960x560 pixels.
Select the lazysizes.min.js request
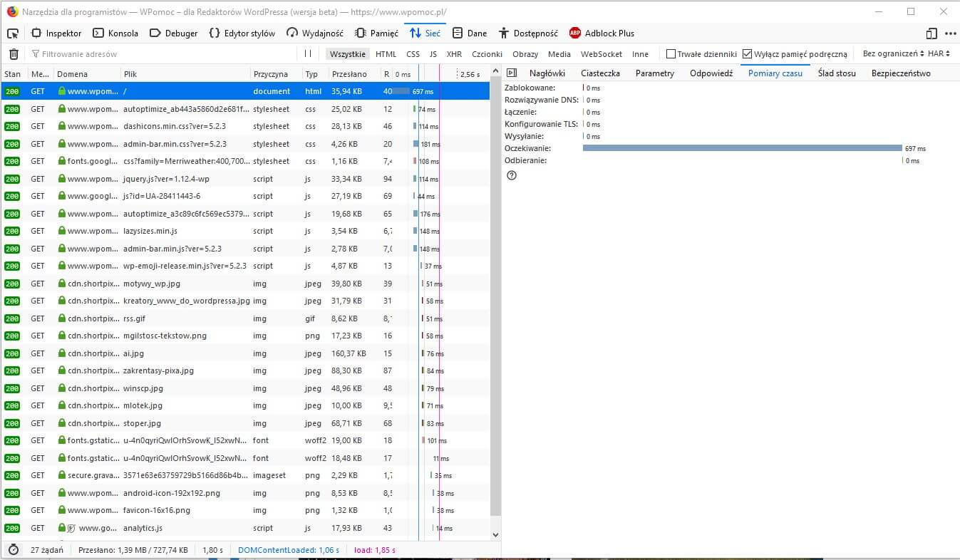(x=245, y=231)
